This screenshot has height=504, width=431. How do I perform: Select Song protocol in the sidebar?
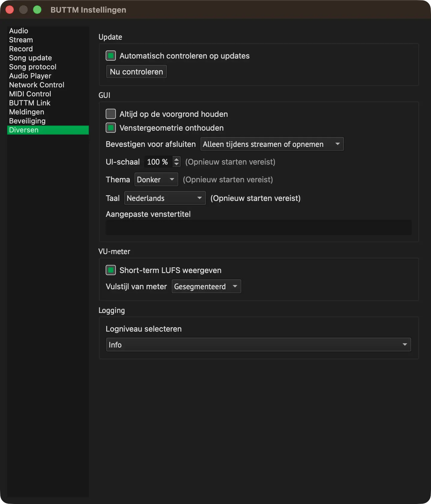coord(48,67)
